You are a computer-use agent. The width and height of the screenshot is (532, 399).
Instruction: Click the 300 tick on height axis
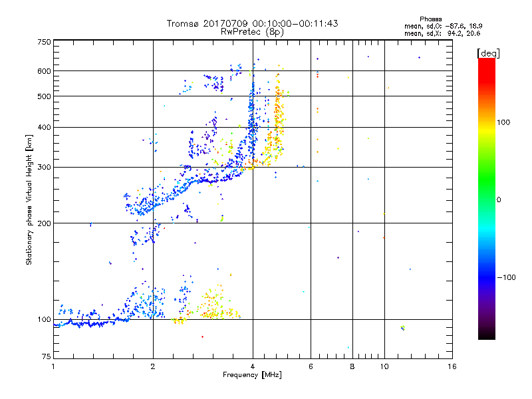coord(45,167)
